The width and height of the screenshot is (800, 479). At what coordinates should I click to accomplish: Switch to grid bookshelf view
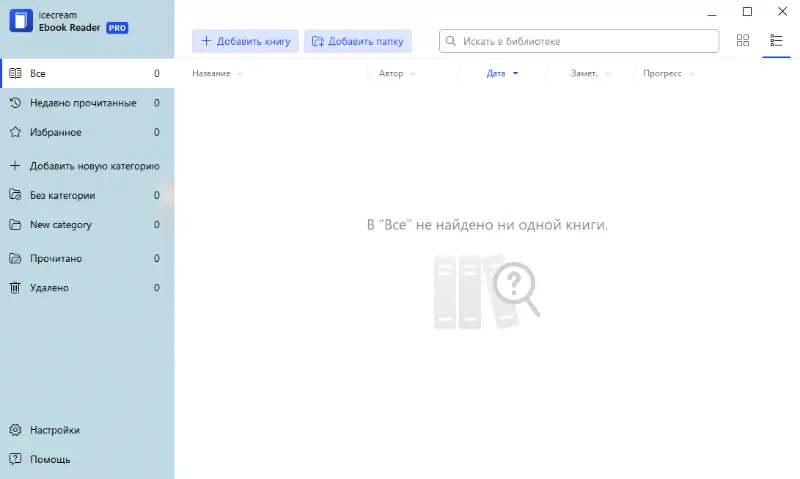coord(743,41)
